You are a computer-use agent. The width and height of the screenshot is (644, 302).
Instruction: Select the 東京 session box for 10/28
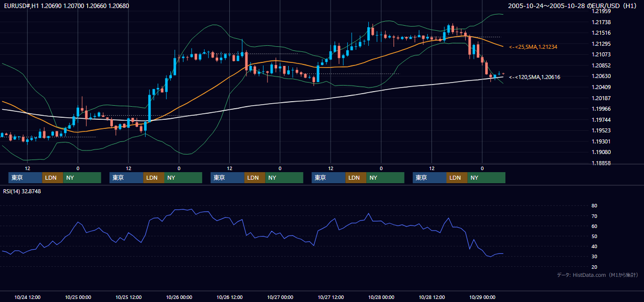[429, 178]
